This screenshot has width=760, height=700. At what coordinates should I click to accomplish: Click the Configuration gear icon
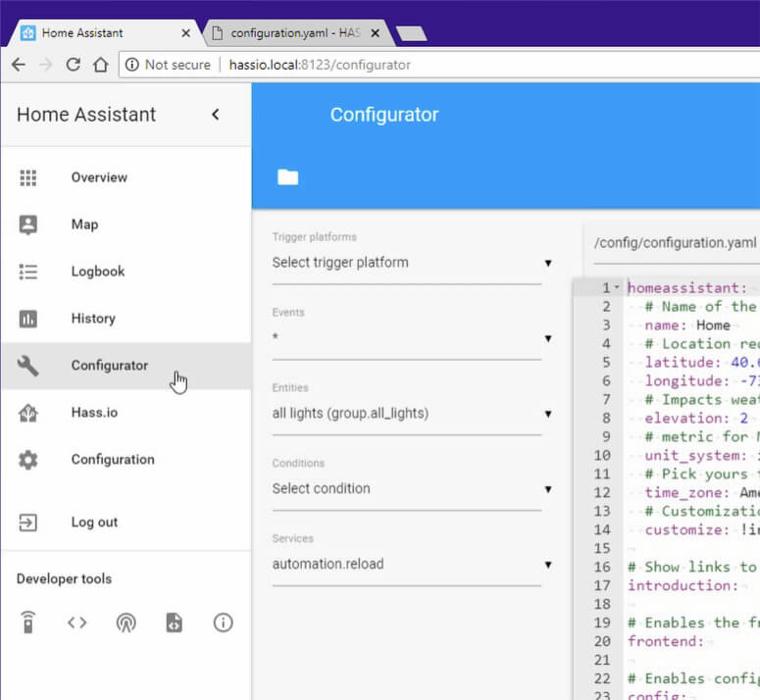pyautogui.click(x=28, y=460)
